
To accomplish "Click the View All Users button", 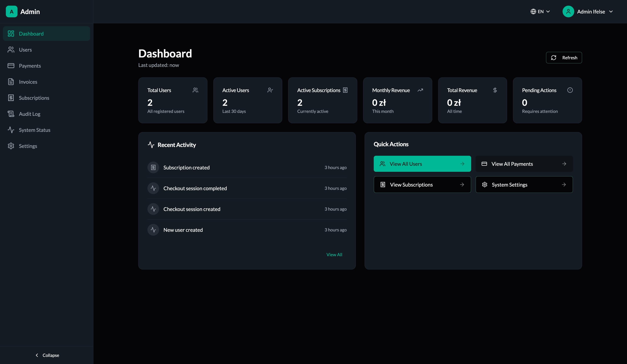I will (x=422, y=164).
